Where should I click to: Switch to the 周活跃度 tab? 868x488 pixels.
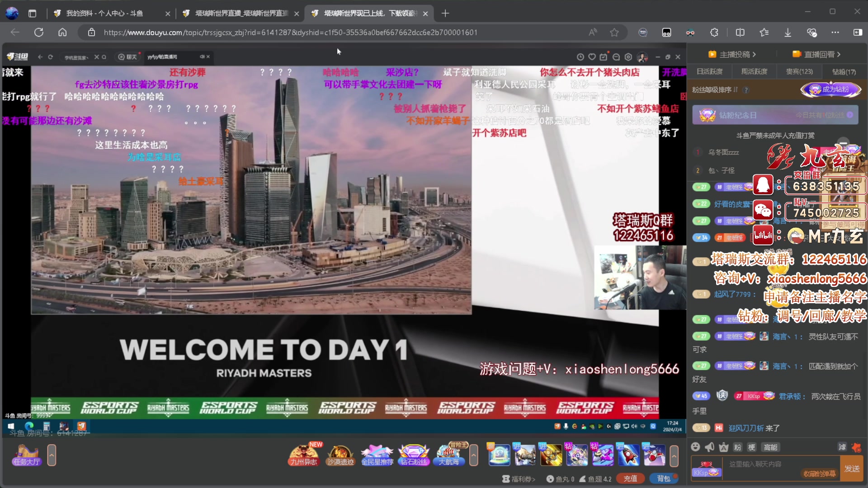coord(754,71)
